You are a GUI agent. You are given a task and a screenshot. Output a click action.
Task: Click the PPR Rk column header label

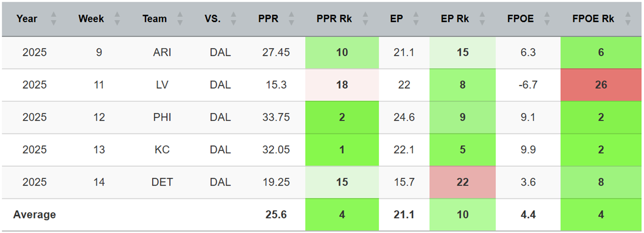(x=334, y=19)
